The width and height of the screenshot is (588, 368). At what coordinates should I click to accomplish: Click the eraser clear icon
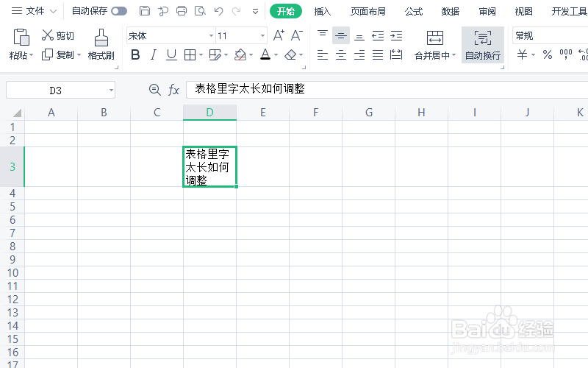290,54
